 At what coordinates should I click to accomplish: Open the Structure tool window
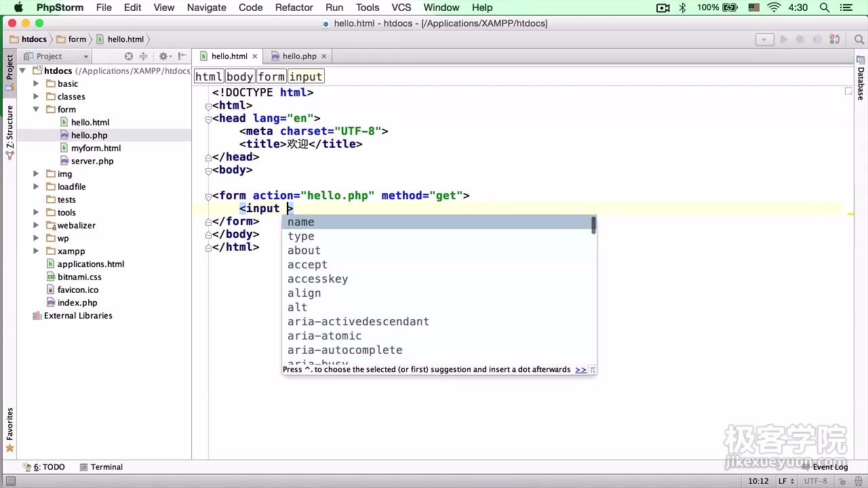9,131
